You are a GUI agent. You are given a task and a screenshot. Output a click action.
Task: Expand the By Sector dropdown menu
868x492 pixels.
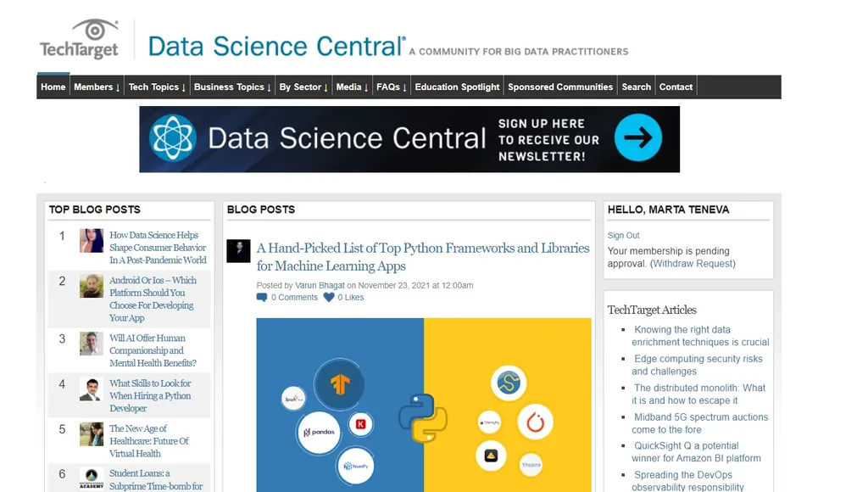click(x=303, y=87)
